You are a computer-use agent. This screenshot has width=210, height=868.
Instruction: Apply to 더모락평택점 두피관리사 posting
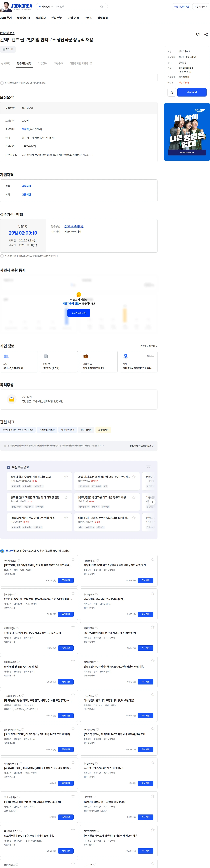pos(145,850)
